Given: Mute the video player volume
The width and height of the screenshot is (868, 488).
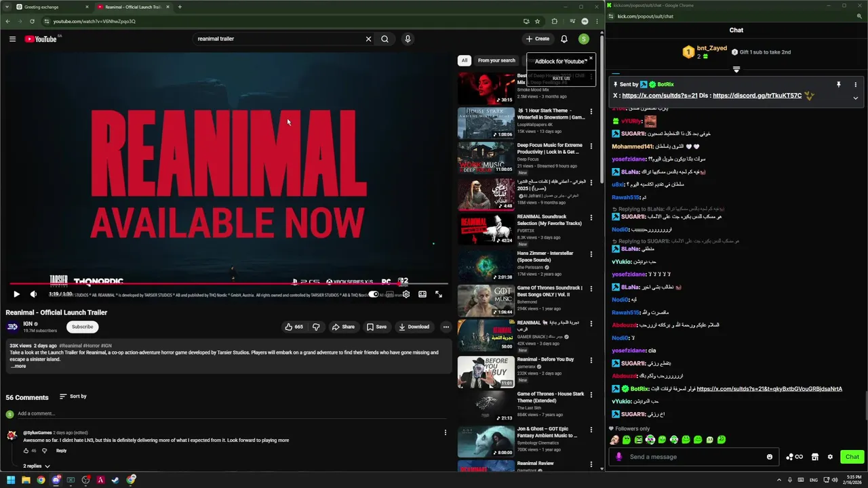Looking at the screenshot, I should pyautogui.click(x=33, y=294).
